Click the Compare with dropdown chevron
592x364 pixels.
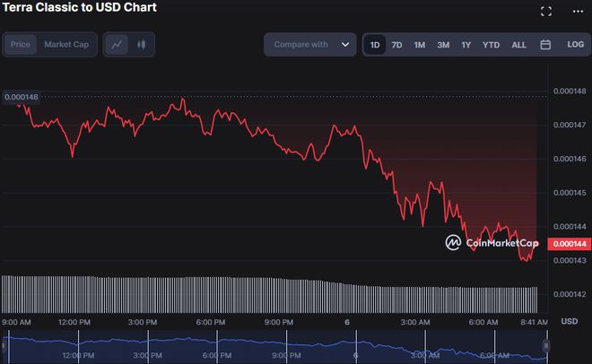[x=345, y=45]
